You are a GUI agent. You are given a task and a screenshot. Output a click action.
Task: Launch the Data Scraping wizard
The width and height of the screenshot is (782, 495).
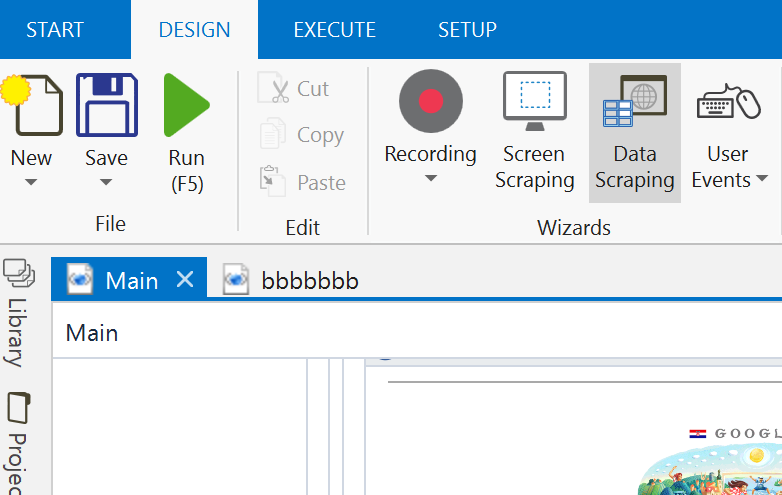[x=634, y=101]
